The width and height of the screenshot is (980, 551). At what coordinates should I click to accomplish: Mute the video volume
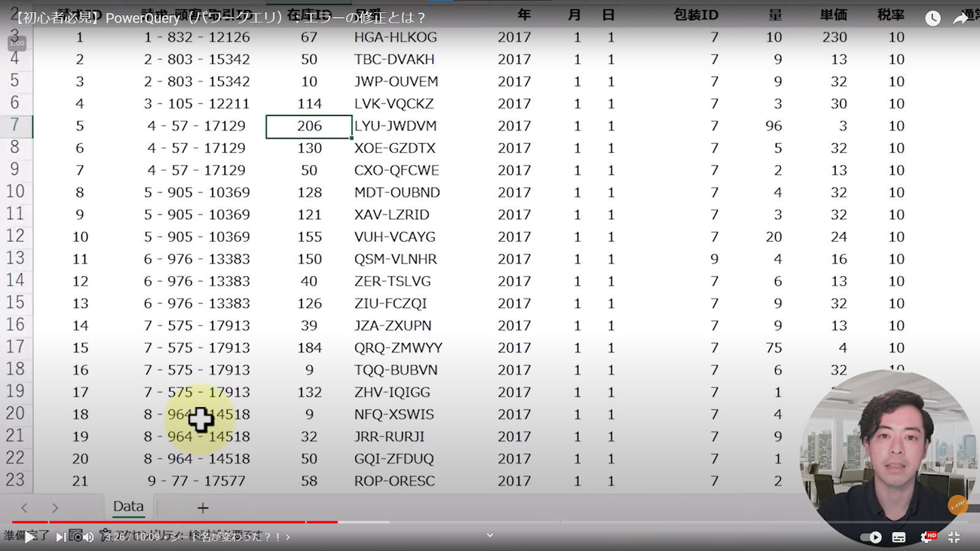coord(89,537)
